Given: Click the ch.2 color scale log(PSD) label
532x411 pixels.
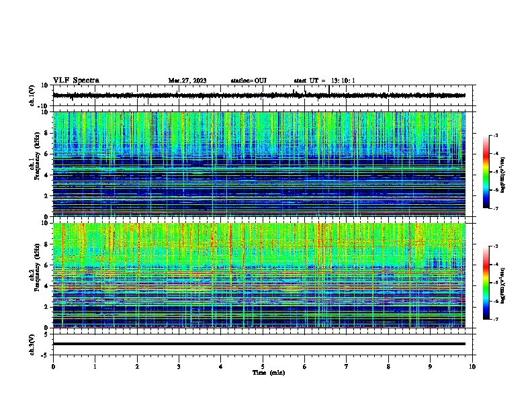Looking at the screenshot, I should (x=502, y=286).
